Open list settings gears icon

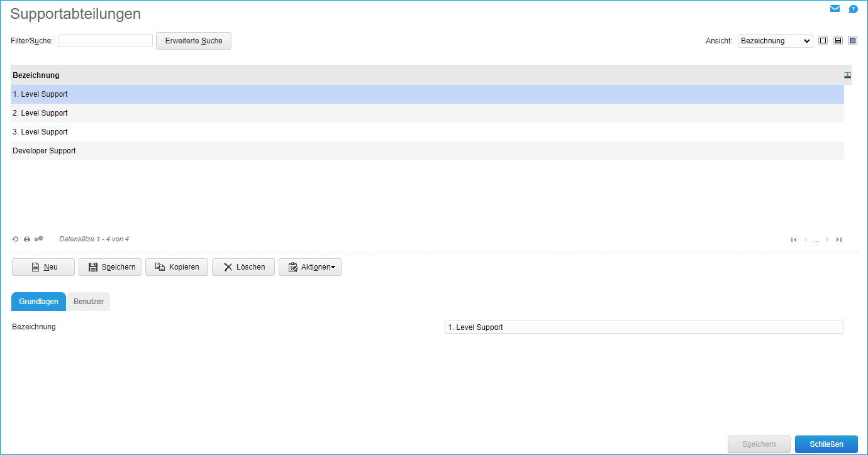[x=39, y=239]
